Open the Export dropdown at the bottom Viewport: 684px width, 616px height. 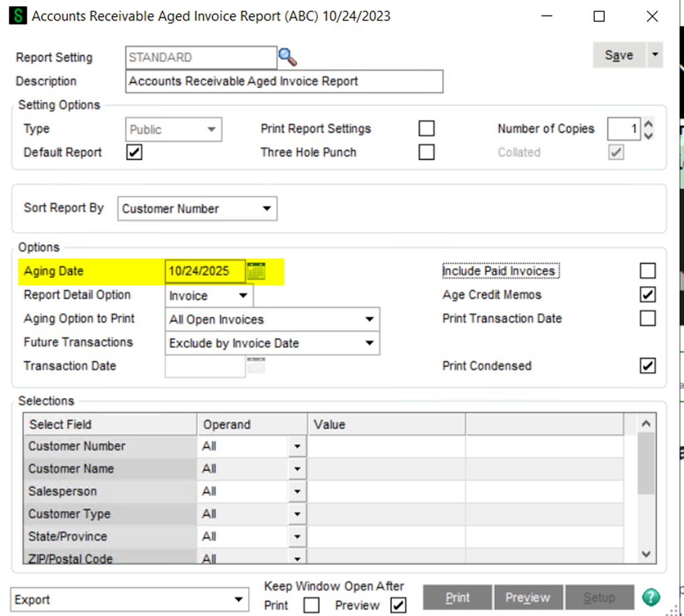(x=238, y=599)
